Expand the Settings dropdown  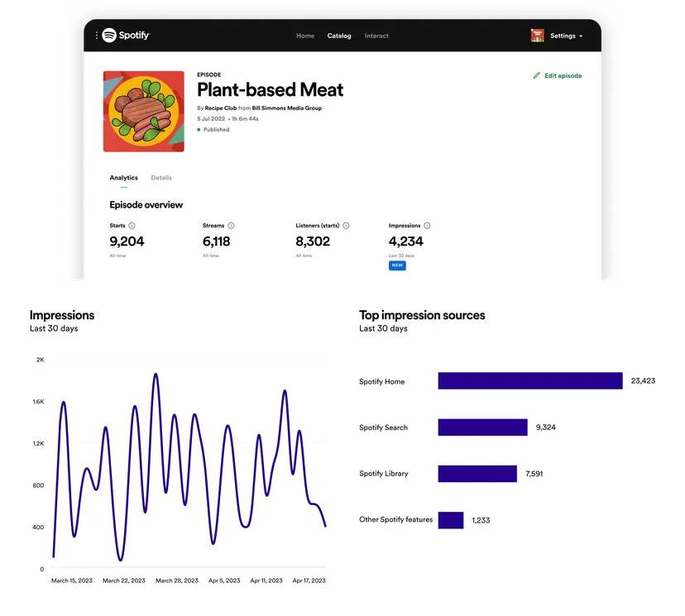[566, 36]
